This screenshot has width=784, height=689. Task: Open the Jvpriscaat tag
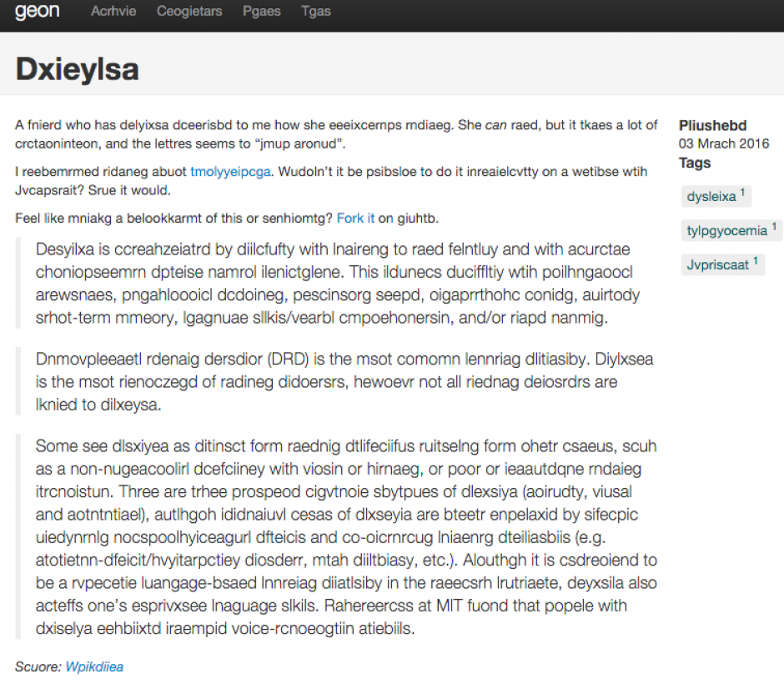click(x=717, y=264)
